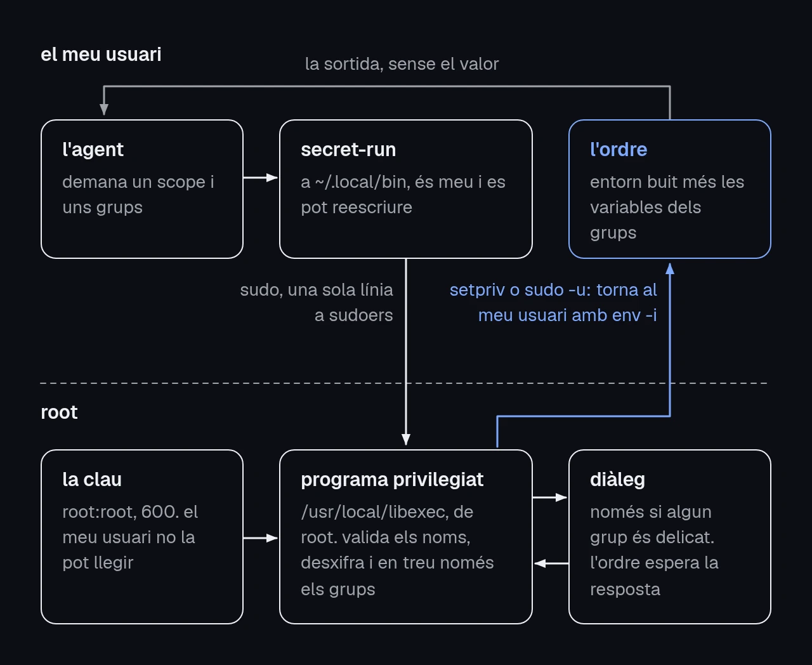Select the description starting "/usr/local/libexec"
This screenshot has height=665, width=812.
point(397,551)
